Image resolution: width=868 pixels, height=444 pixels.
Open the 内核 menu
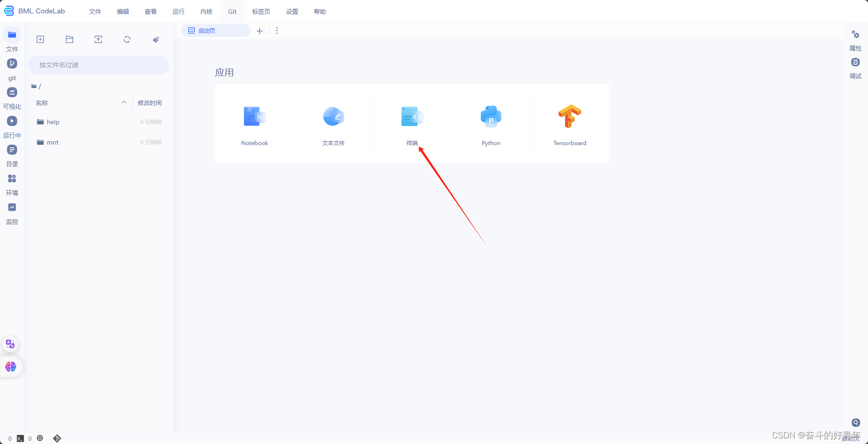(x=206, y=12)
